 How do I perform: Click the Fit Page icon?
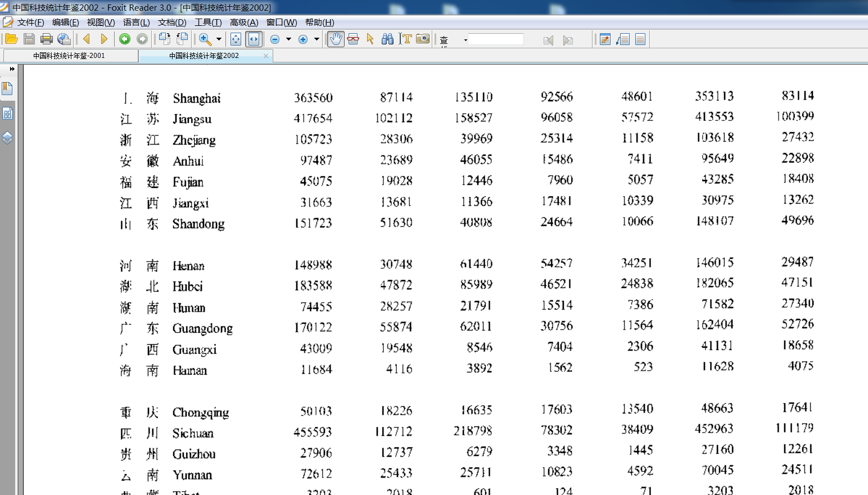(236, 39)
